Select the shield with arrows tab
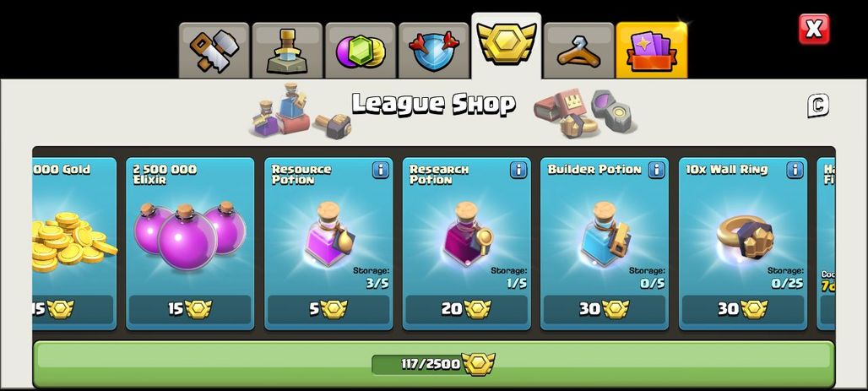Screen dimensions: 868x391 (x=433, y=51)
